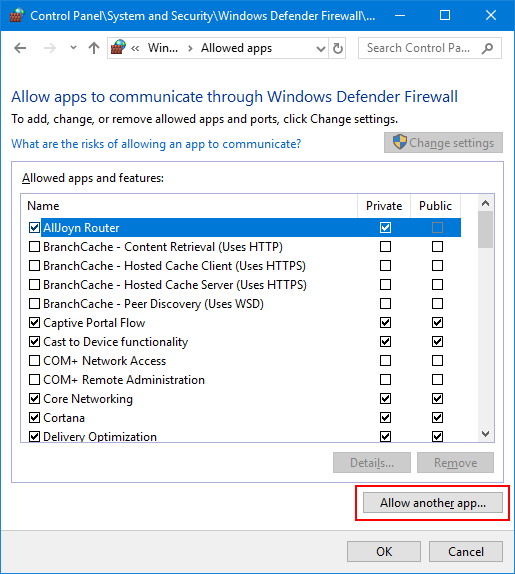Viewport: 515px width, 574px height.
Task: Click the firewall icon in the address bar
Action: (x=118, y=48)
